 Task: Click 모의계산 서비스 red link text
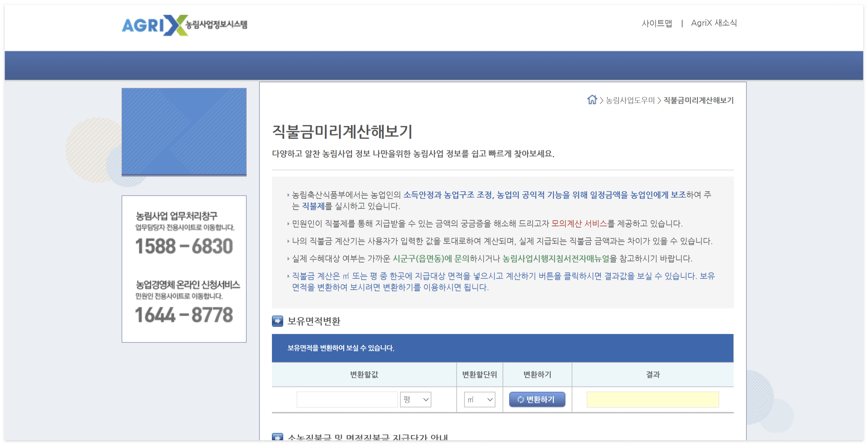pos(579,224)
